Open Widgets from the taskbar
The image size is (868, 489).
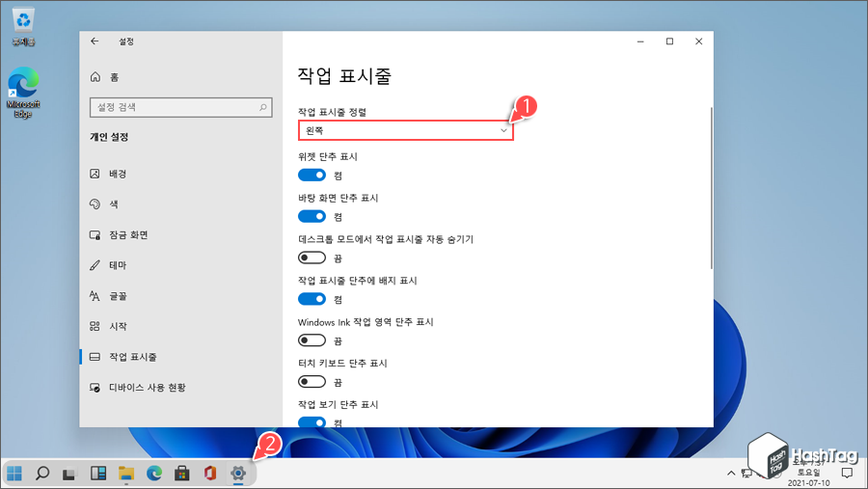[98, 474]
